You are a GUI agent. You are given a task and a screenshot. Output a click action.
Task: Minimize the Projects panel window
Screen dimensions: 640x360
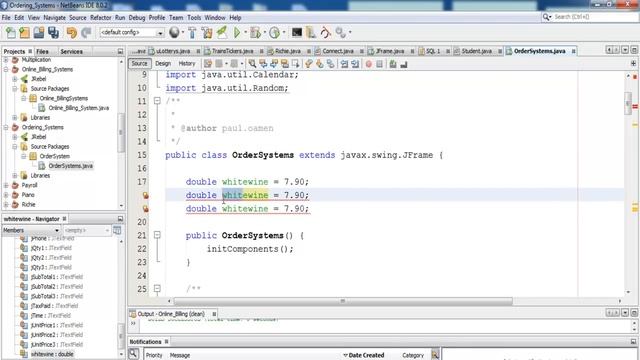120,51
